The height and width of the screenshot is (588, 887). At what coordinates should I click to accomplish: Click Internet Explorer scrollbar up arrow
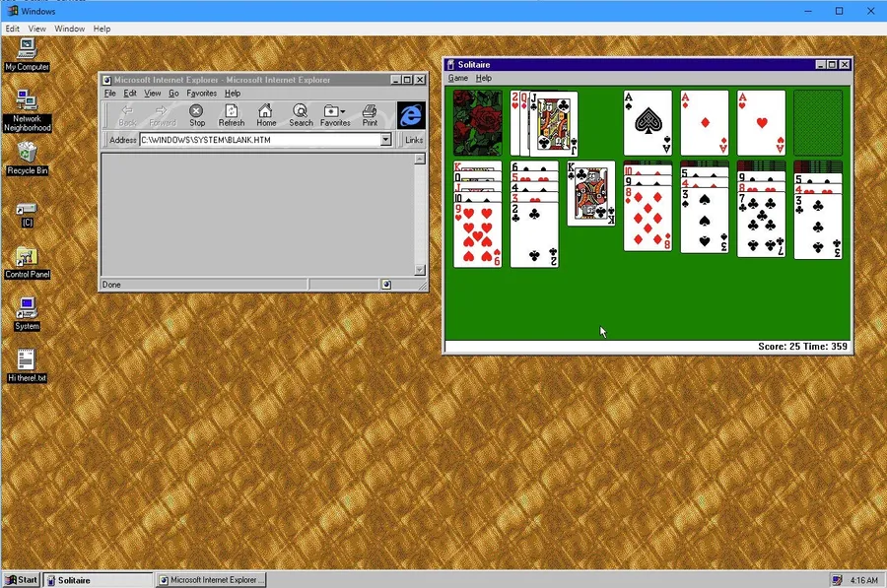pos(420,159)
